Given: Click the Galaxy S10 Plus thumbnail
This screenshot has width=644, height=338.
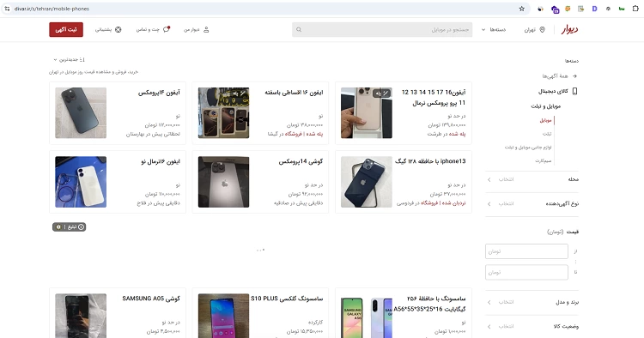Looking at the screenshot, I should (x=223, y=316).
